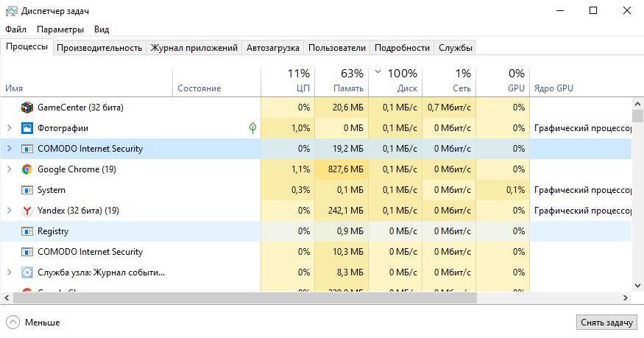The height and width of the screenshot is (338, 644).
Task: Click the Google Chrome process icon
Action: pyautogui.click(x=27, y=169)
